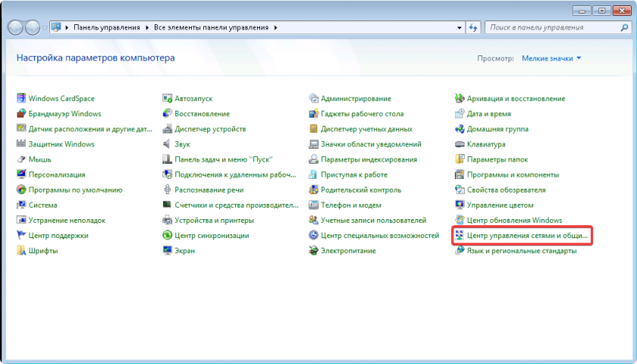The height and width of the screenshot is (364, 637).
Task: Click the Клавиатура icon
Action: (460, 144)
